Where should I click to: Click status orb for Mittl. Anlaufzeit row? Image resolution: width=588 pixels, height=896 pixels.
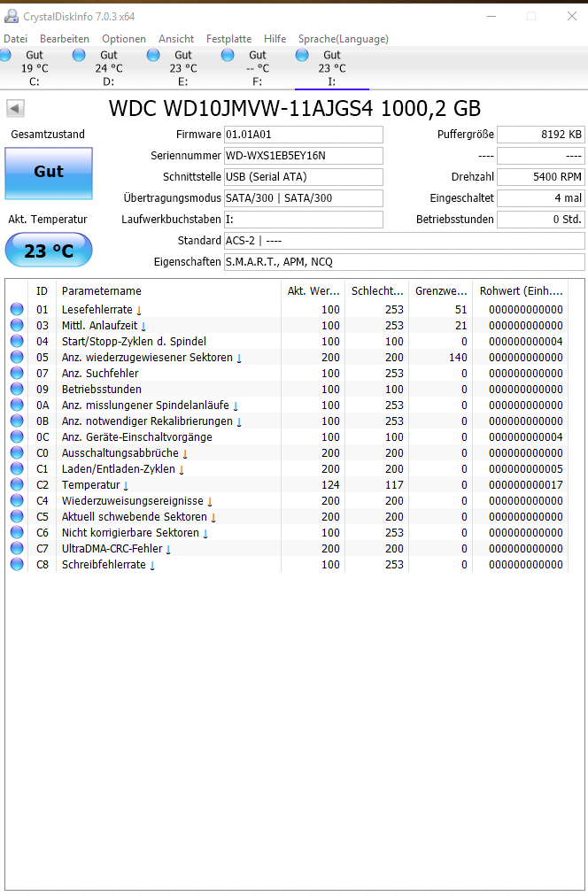17,325
